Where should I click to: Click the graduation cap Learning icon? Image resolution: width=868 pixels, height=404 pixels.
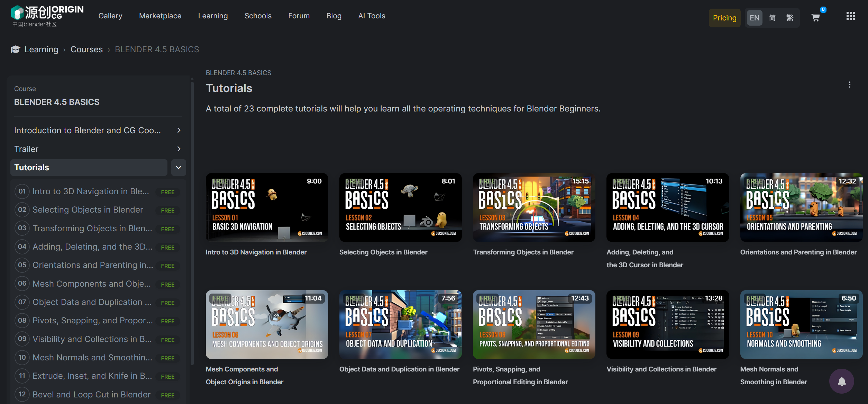point(15,49)
